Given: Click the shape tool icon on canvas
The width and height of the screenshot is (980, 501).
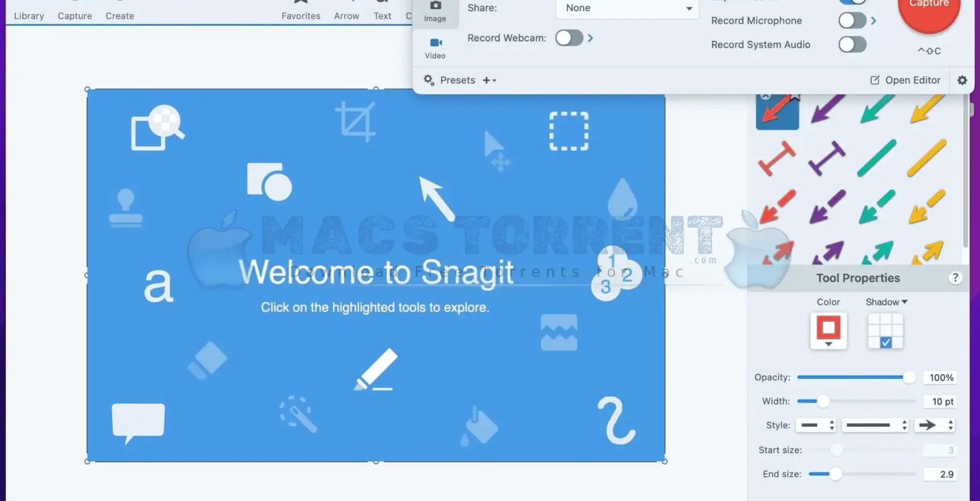Looking at the screenshot, I should [269, 182].
